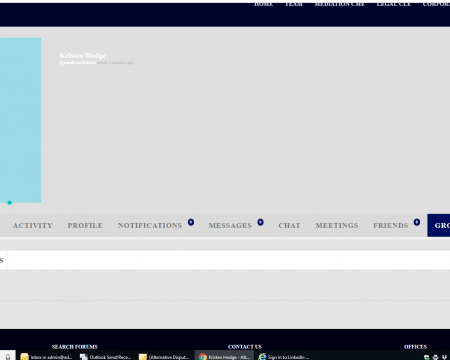Viewport: 450px width, 360px height.
Task: Switch to the Profile tab
Action: click(x=85, y=226)
